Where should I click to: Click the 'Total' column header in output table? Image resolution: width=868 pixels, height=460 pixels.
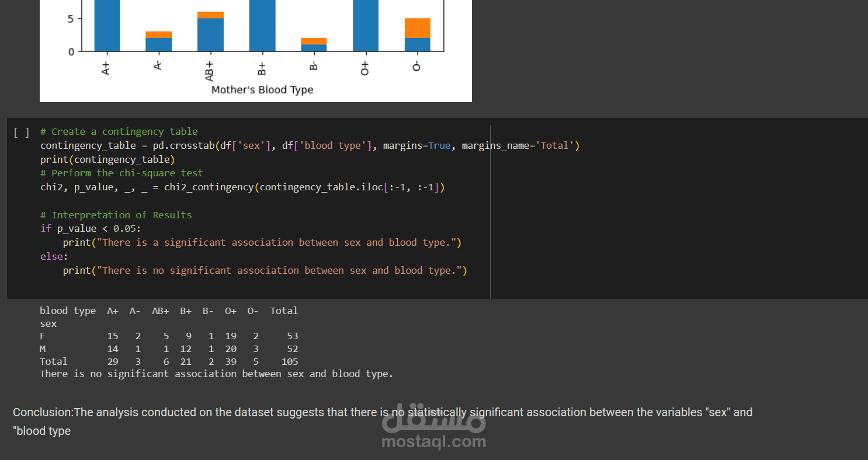284,311
